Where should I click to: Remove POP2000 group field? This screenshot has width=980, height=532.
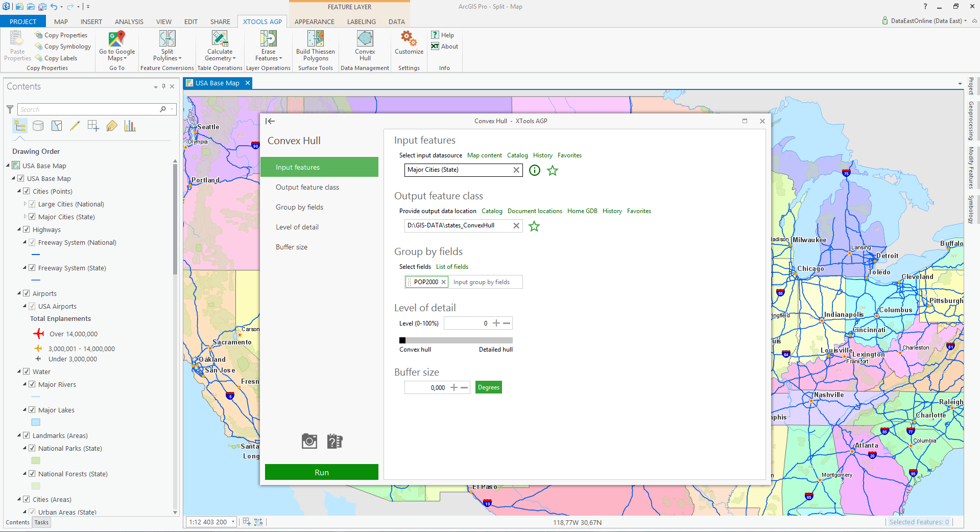[x=443, y=282]
